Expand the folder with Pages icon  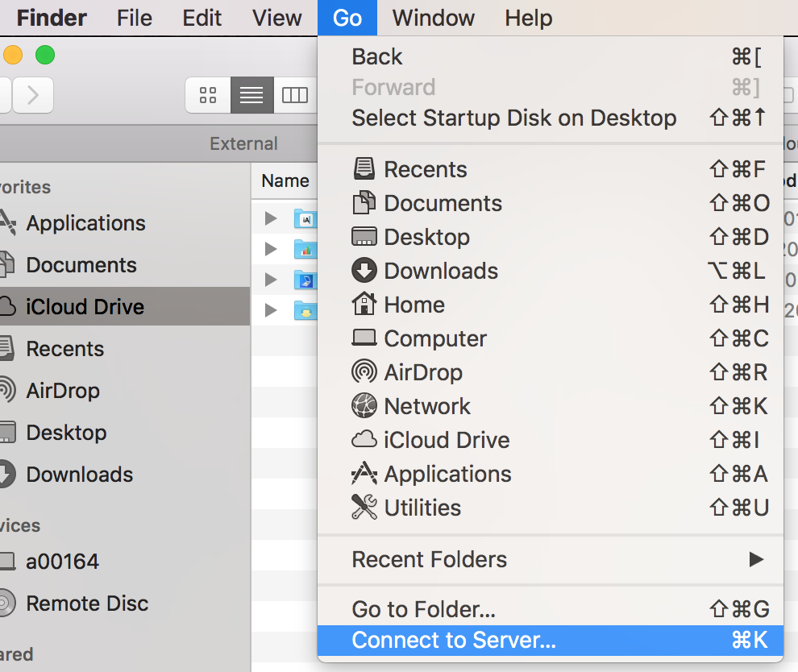click(x=271, y=280)
